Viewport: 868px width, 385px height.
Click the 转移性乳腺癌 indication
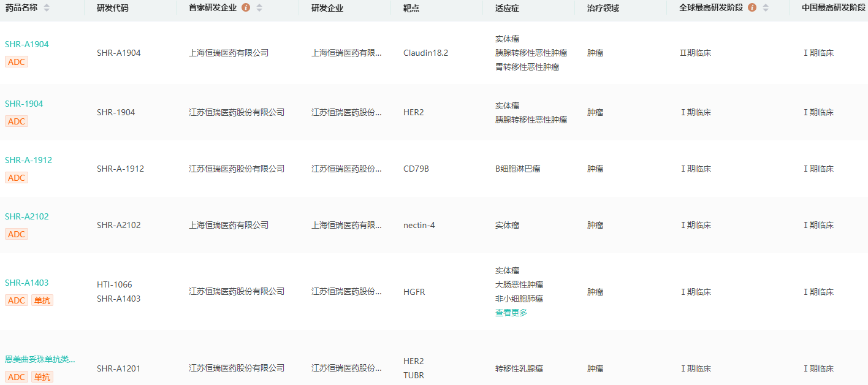tap(519, 368)
